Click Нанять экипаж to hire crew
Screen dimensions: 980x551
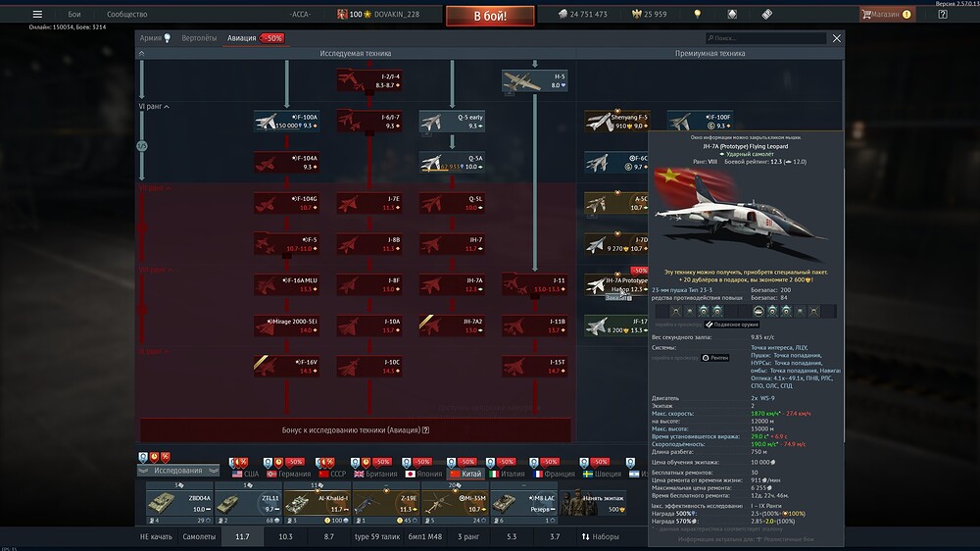tap(594, 503)
